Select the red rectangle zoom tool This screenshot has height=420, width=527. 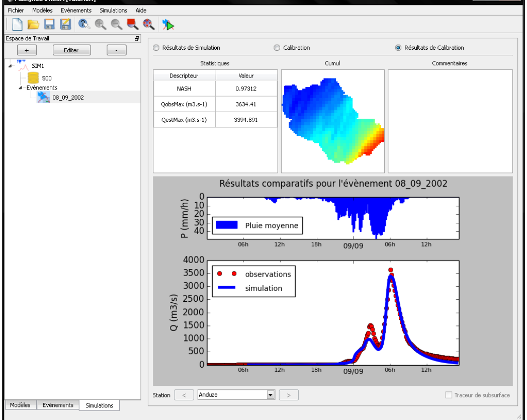(x=132, y=24)
